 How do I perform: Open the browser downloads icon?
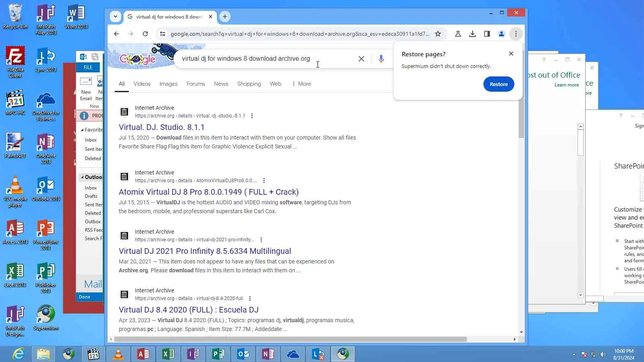pos(473,34)
